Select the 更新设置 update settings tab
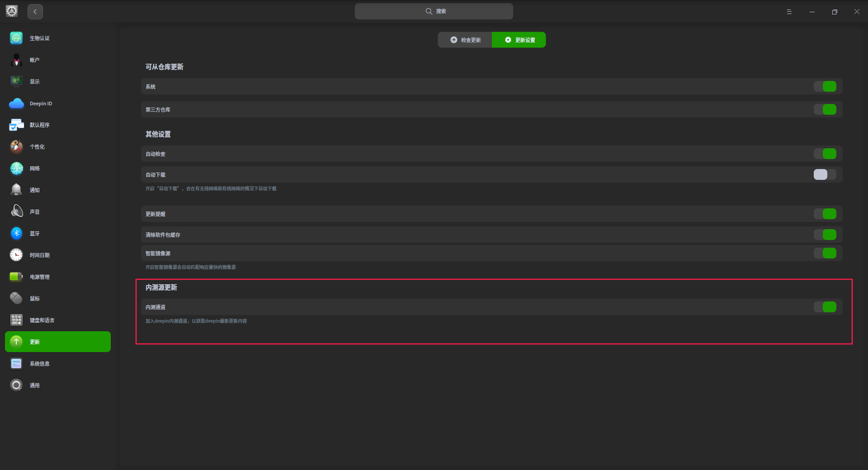868x470 pixels. pyautogui.click(x=519, y=40)
